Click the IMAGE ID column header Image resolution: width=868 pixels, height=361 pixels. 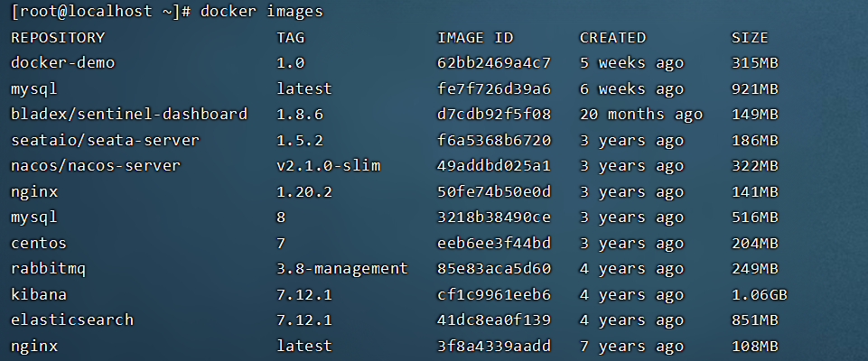point(475,38)
